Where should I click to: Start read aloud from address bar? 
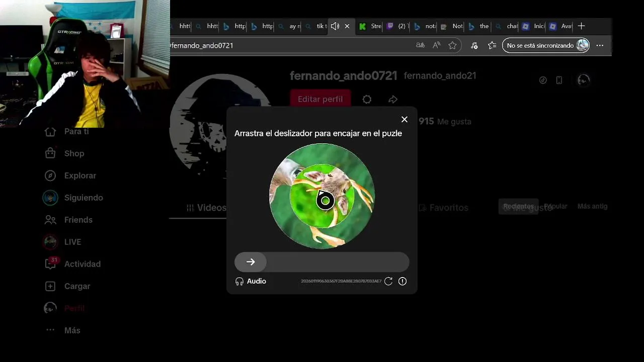tap(436, 45)
